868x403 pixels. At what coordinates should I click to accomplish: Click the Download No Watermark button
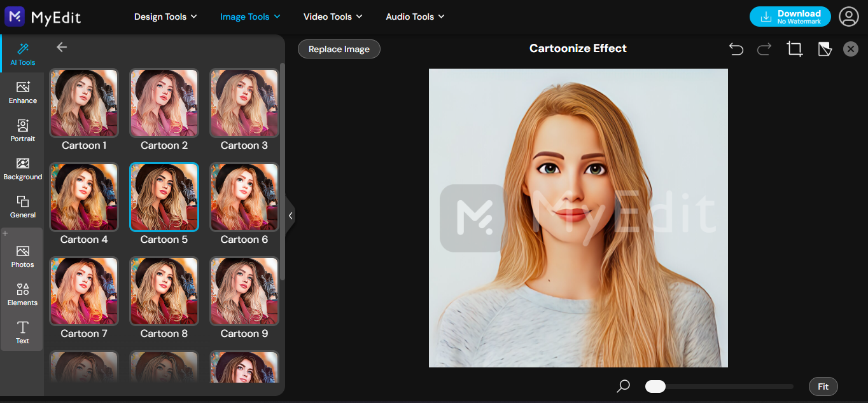point(790,17)
